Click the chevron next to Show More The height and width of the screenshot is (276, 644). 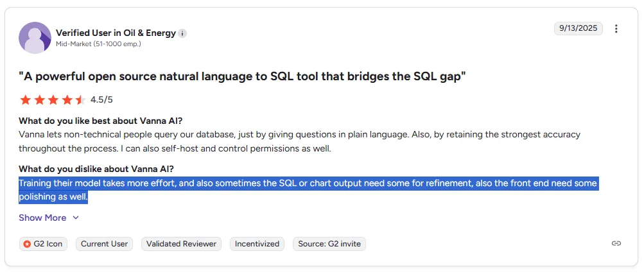(76, 218)
